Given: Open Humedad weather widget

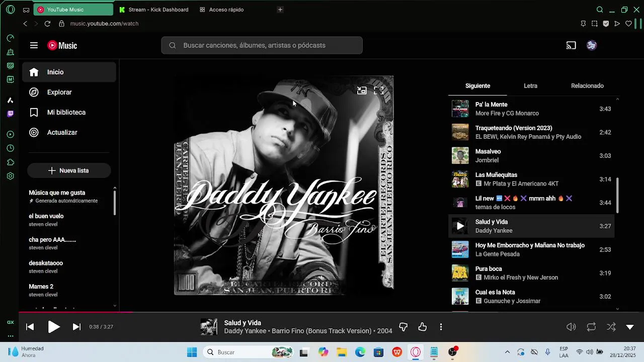Looking at the screenshot, I should [x=26, y=352].
